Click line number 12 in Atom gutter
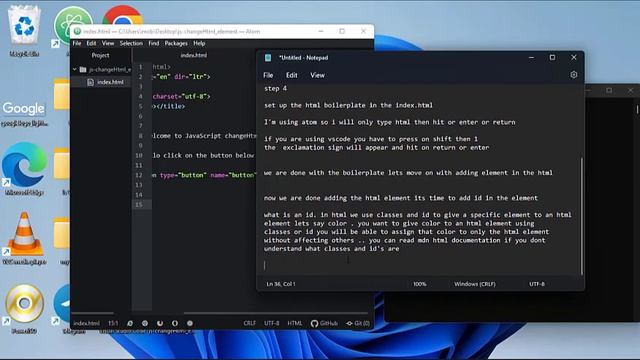The height and width of the screenshot is (360, 640). click(x=139, y=175)
